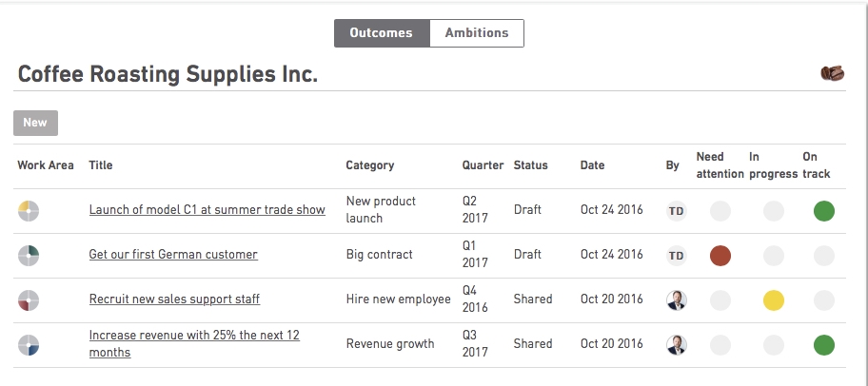Viewport: 868px width, 386px height.
Task: Click the coffee beans company logo icon
Action: pyautogui.click(x=832, y=73)
